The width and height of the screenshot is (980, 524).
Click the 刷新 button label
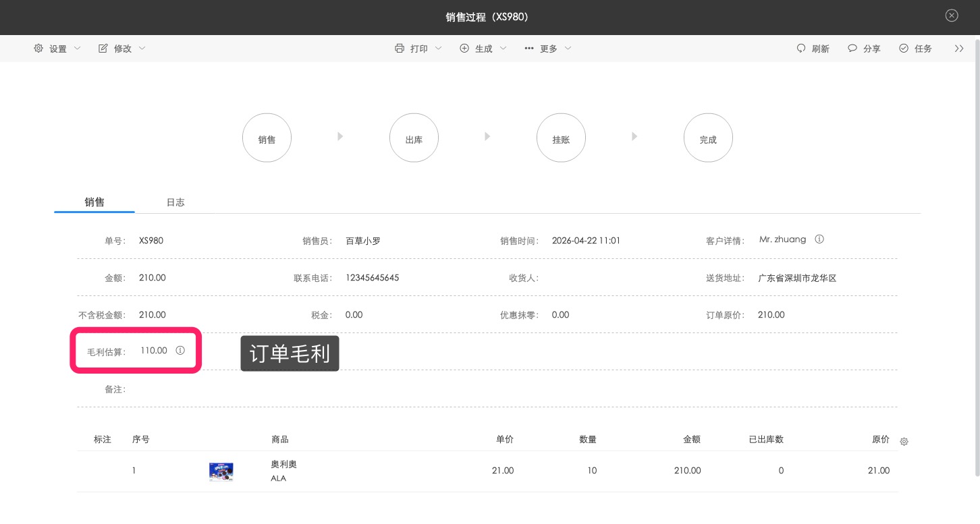[x=821, y=49]
